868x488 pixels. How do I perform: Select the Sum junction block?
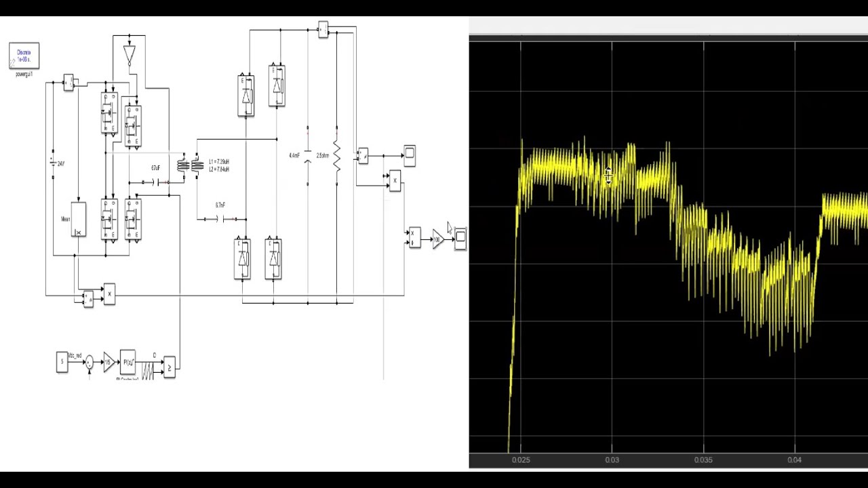(89, 363)
